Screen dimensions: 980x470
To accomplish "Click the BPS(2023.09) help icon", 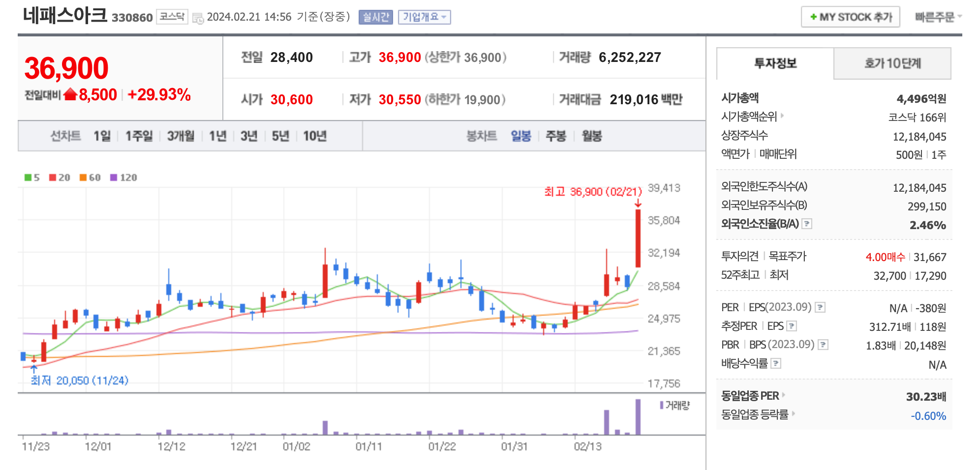I will [x=822, y=345].
